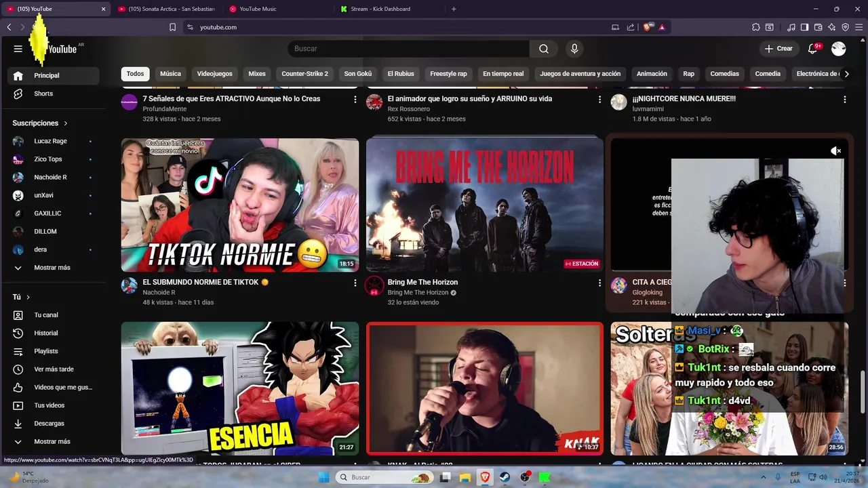The image size is (868, 488).
Task: Open the browser extensions puzzle icon
Action: (756, 27)
